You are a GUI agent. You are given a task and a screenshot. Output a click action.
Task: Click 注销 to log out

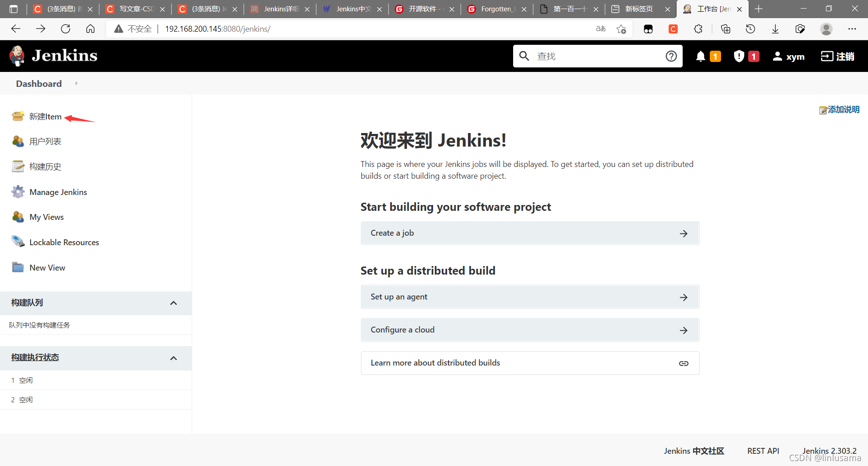838,56
